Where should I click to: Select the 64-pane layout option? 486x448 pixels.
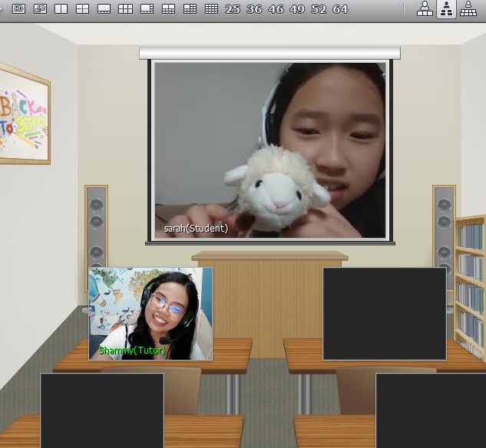click(x=340, y=9)
